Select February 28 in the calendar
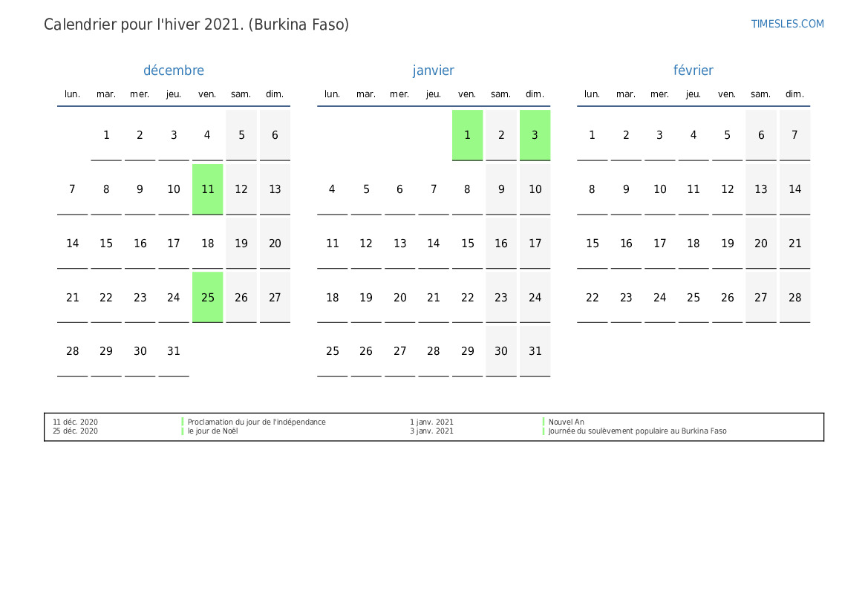 pyautogui.click(x=795, y=297)
